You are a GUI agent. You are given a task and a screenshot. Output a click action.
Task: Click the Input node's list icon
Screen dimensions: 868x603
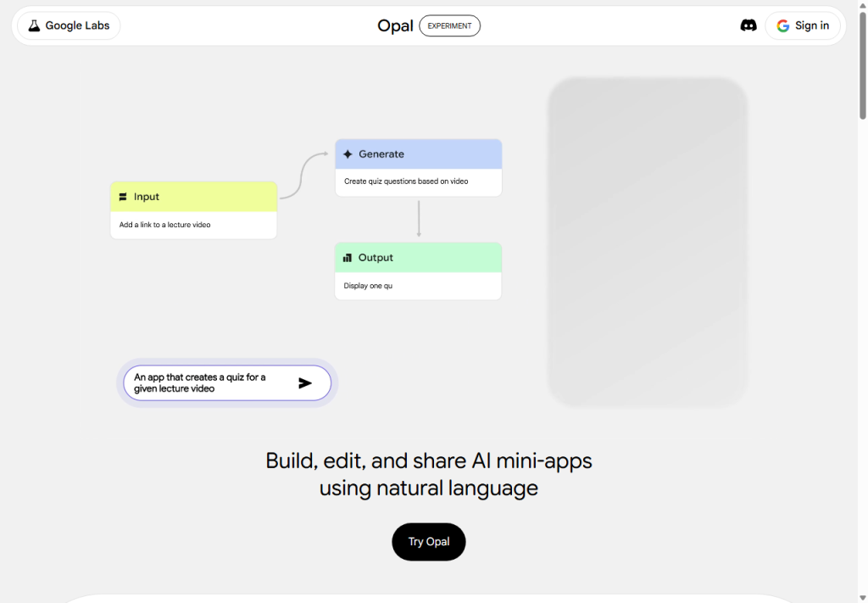coord(123,197)
